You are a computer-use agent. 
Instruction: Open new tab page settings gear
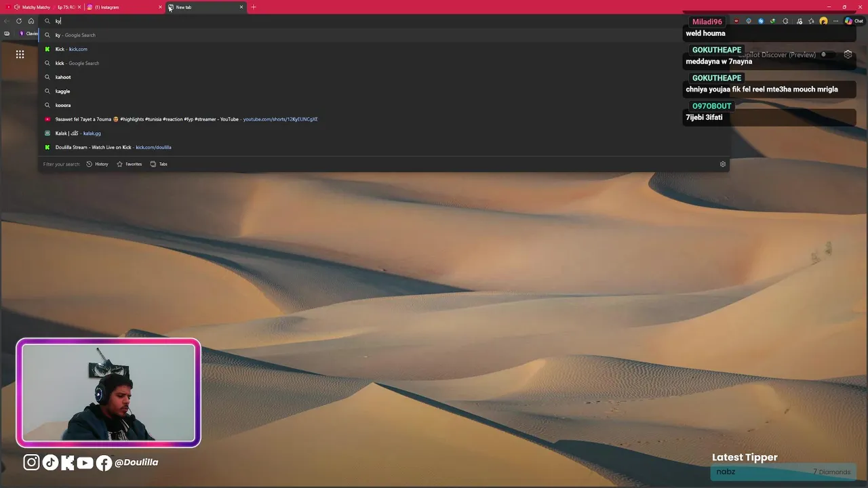tap(848, 54)
